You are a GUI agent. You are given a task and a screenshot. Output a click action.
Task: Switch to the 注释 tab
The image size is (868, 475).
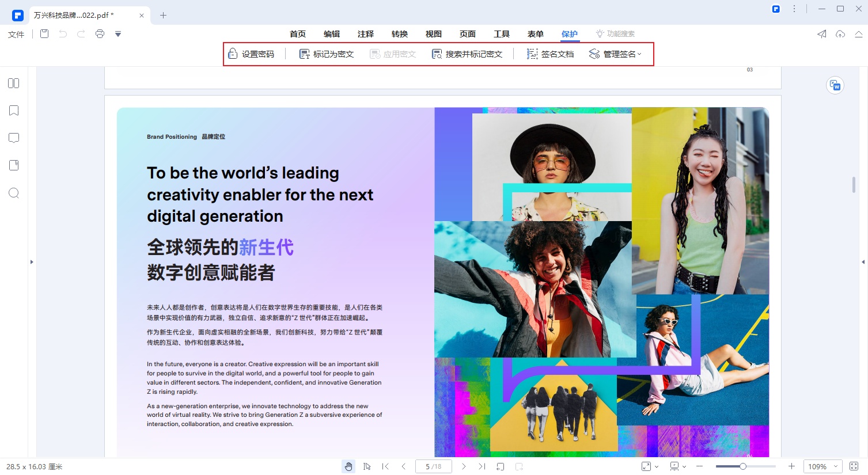point(365,34)
